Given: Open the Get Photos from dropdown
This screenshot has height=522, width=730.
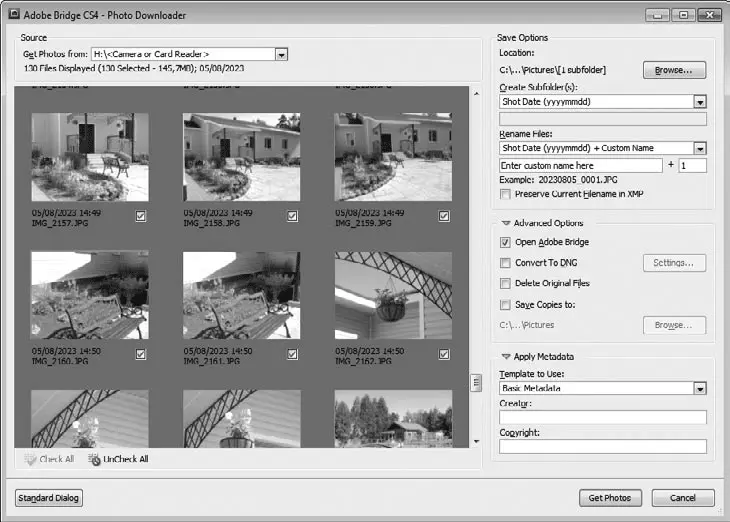Looking at the screenshot, I should (x=281, y=54).
